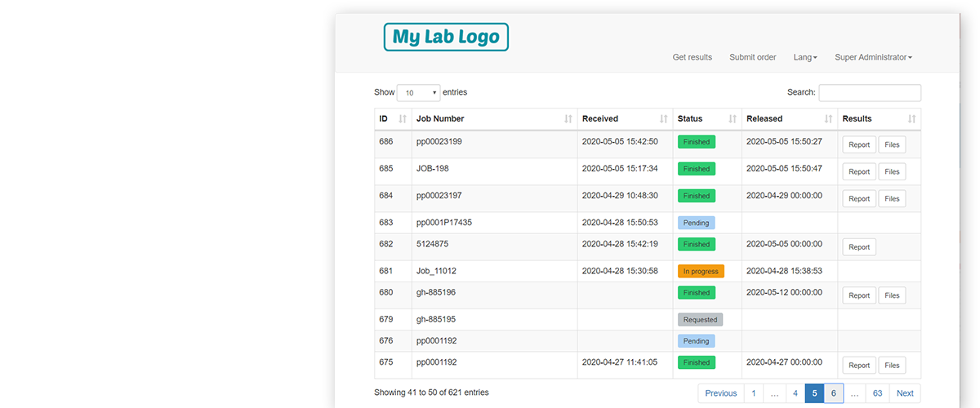This screenshot has height=408, width=980.
Task: Select received time 2020-04-27 11:41:05
Action: pyautogui.click(x=620, y=362)
